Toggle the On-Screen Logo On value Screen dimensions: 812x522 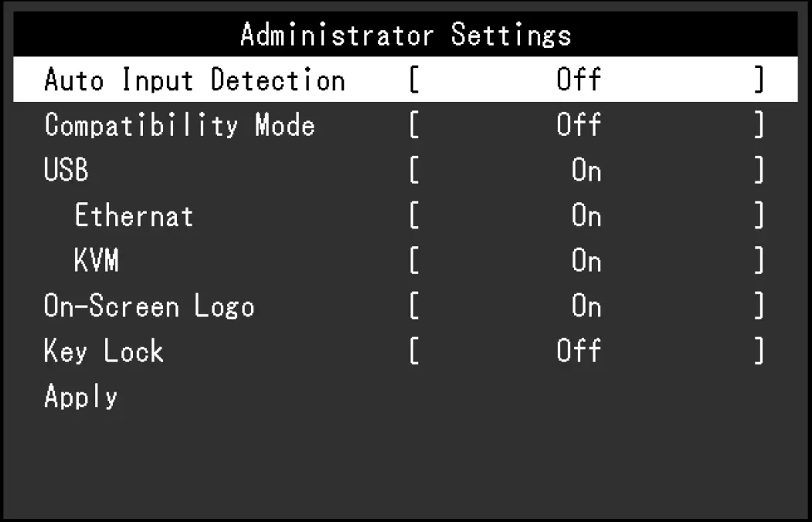[586, 307]
